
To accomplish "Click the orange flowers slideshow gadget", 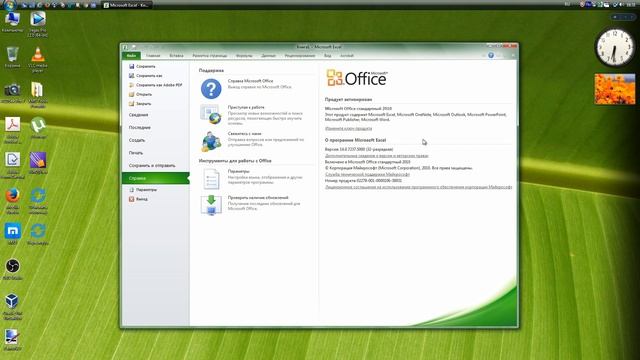I will [x=615, y=89].
